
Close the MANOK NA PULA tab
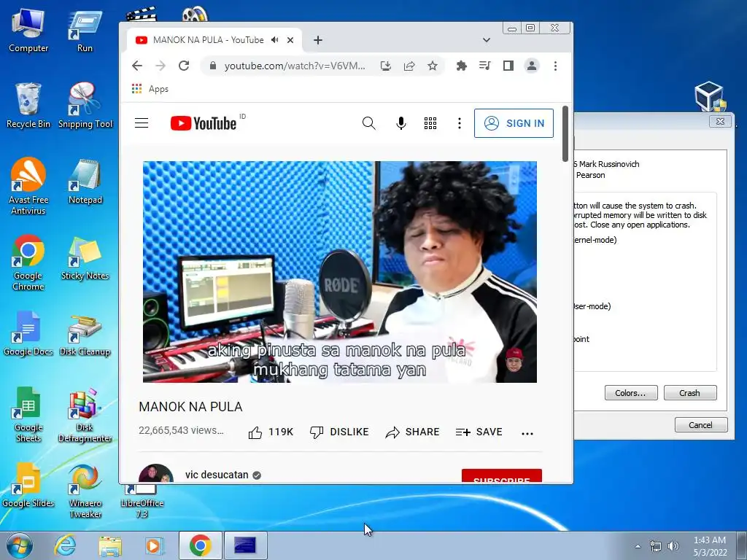pyautogui.click(x=290, y=40)
